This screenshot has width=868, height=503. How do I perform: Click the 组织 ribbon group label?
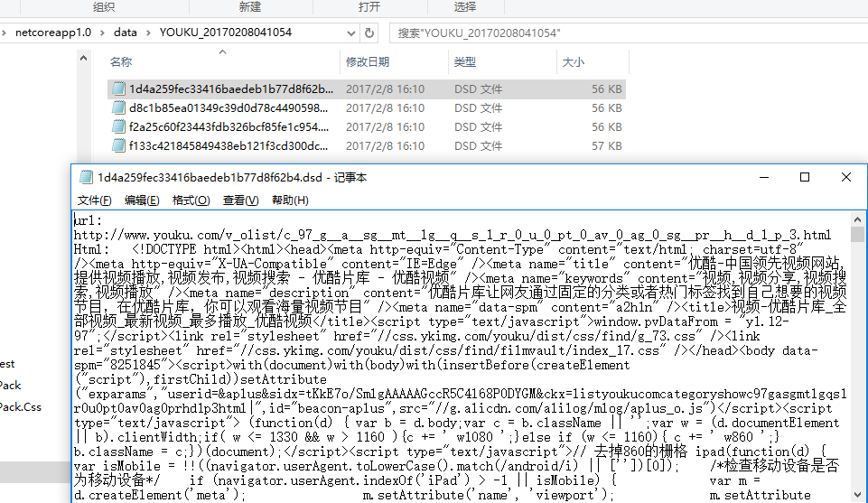pyautogui.click(x=104, y=6)
